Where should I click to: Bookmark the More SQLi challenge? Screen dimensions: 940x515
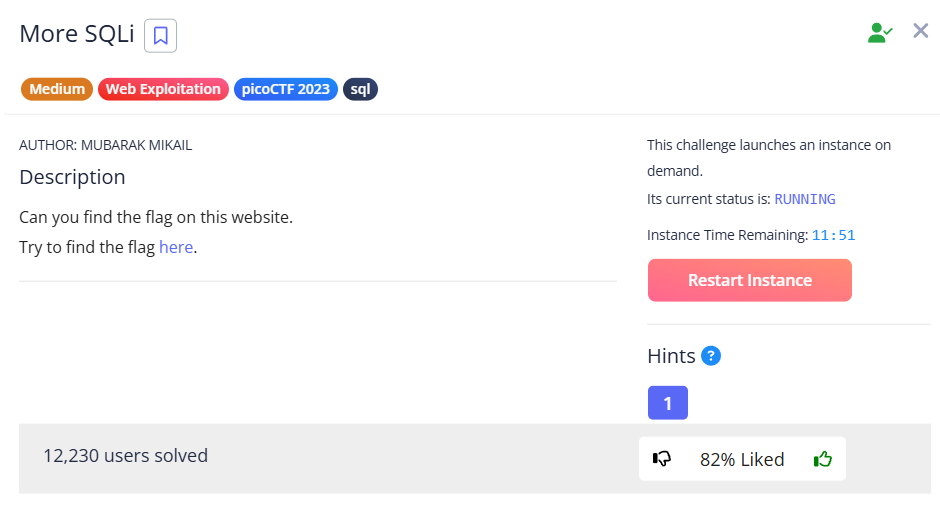[160, 35]
